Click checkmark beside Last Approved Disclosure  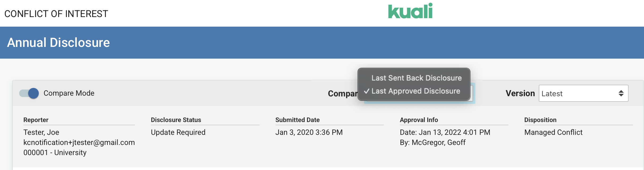(367, 91)
